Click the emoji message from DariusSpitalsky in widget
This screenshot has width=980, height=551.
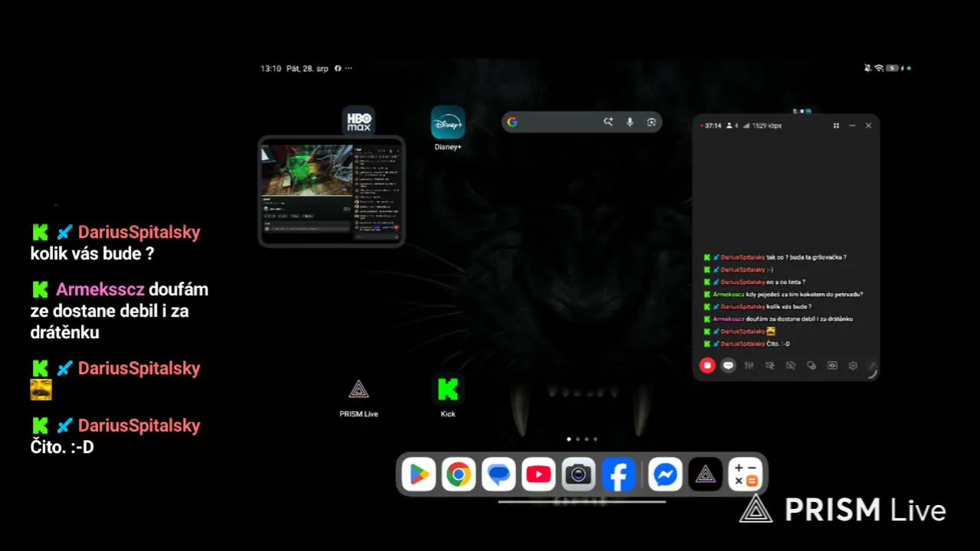[x=771, y=331]
